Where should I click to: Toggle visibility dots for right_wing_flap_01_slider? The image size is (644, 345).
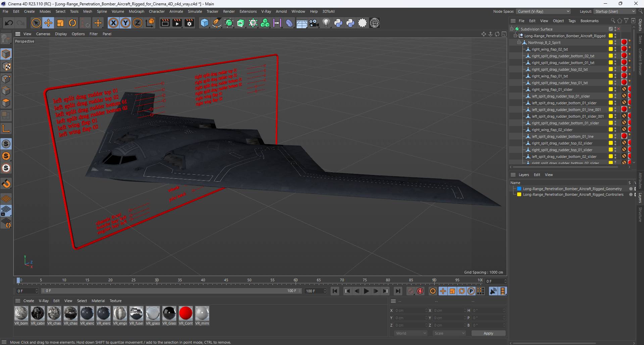615,90
